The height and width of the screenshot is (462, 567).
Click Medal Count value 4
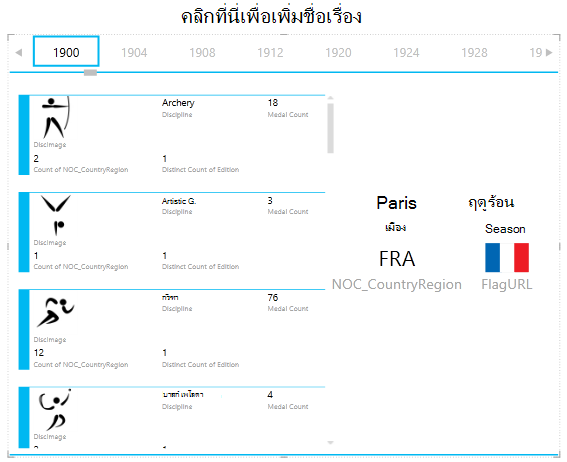[270, 395]
